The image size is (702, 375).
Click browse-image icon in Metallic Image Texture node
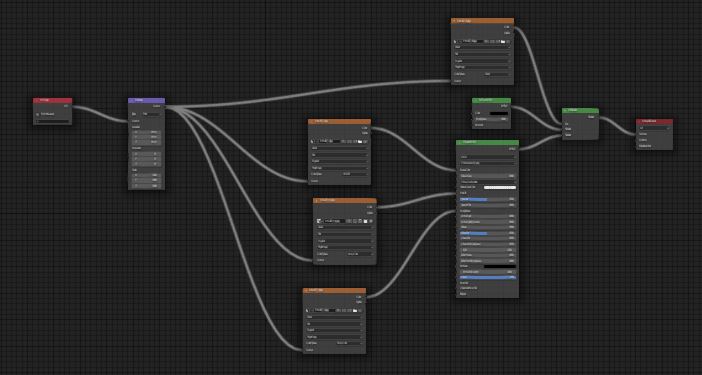click(319, 221)
